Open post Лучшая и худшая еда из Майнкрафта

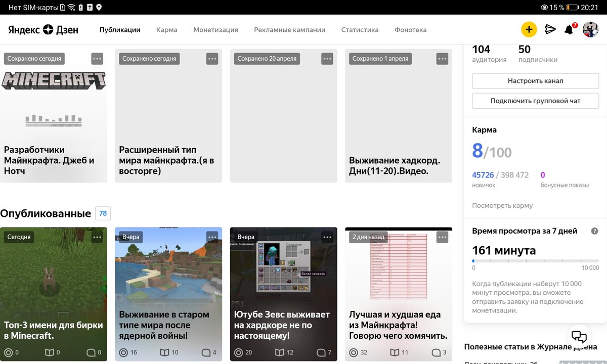pos(399,294)
